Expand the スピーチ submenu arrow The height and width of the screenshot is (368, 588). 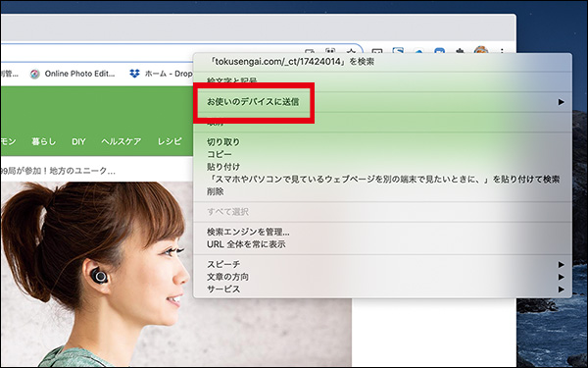561,265
